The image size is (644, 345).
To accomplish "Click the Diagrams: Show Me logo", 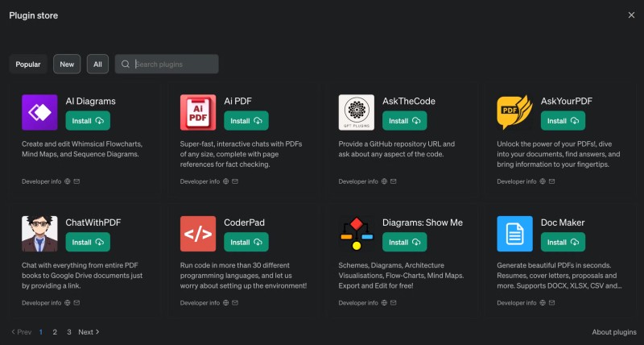I will [x=357, y=233].
